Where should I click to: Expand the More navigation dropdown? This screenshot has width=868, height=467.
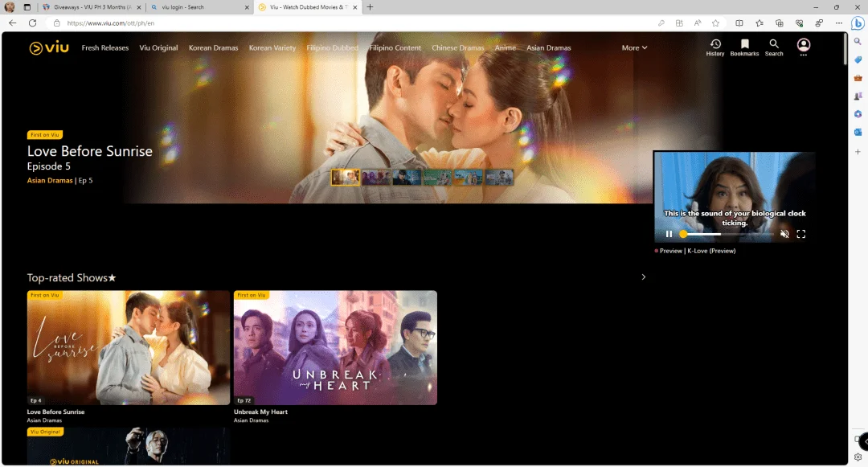tap(634, 48)
